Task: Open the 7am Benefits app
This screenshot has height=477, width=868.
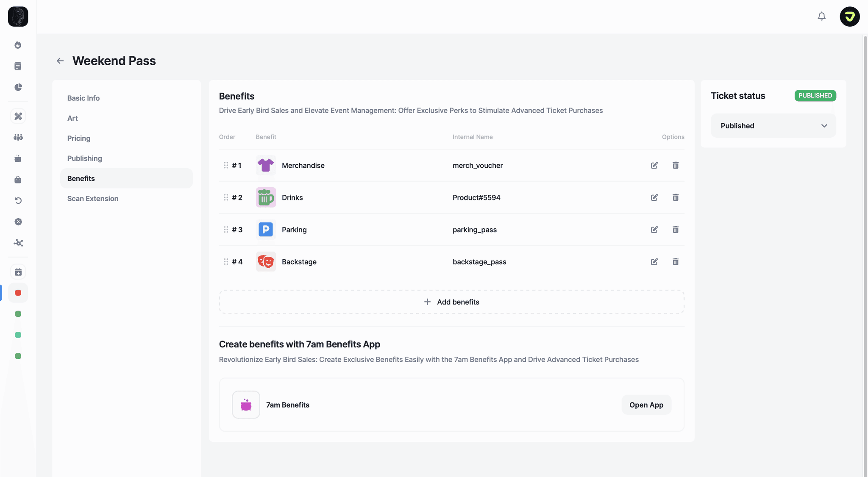Action: [646, 405]
